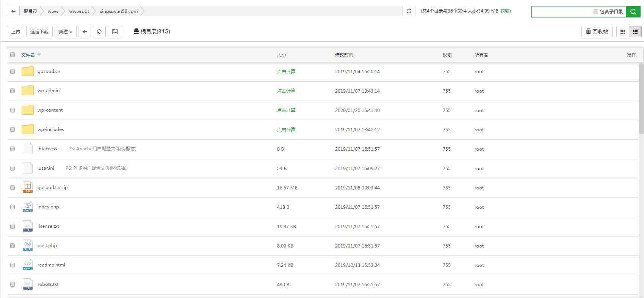Click the wp-admin folder icon
The height and width of the screenshot is (298, 644).
tap(27, 91)
